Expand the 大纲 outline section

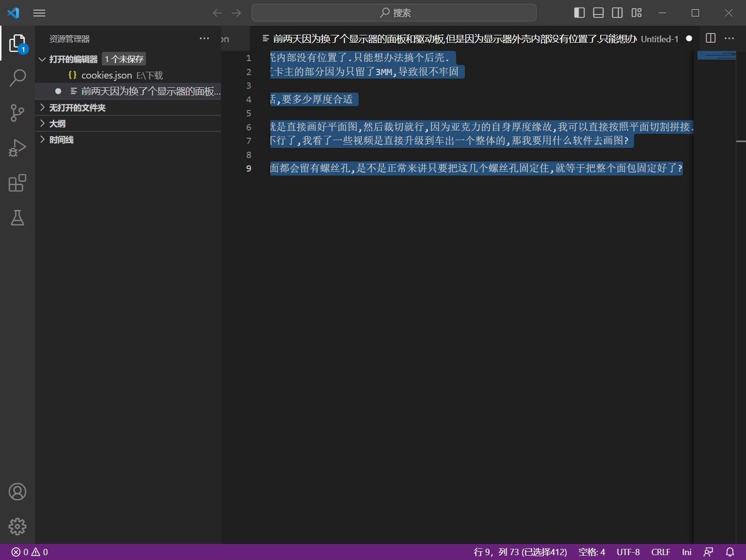click(128, 123)
